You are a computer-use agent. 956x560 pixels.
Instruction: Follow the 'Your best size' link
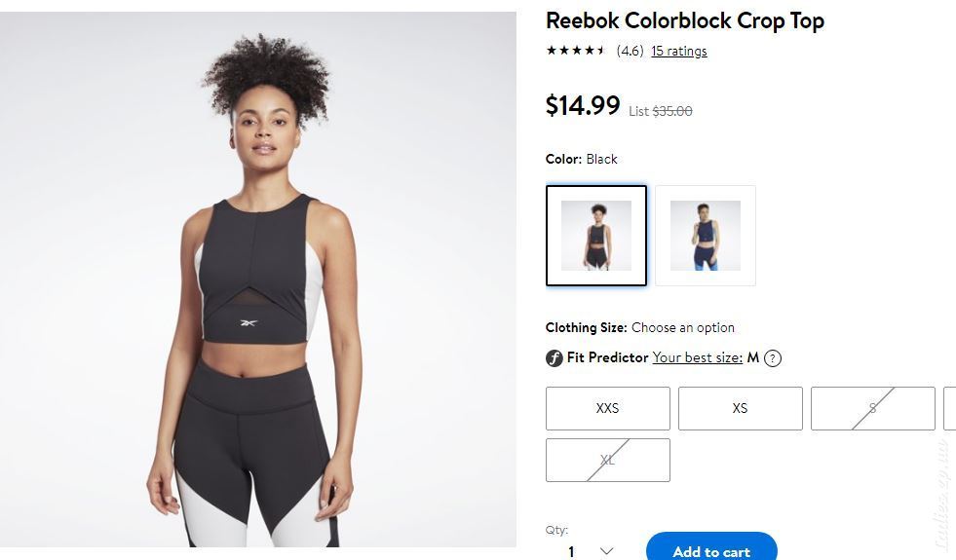698,357
